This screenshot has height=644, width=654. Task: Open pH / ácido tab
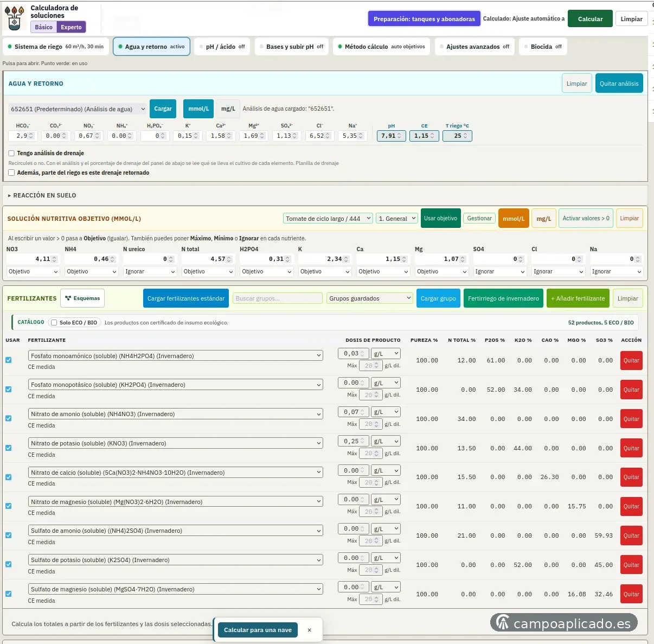click(x=222, y=47)
